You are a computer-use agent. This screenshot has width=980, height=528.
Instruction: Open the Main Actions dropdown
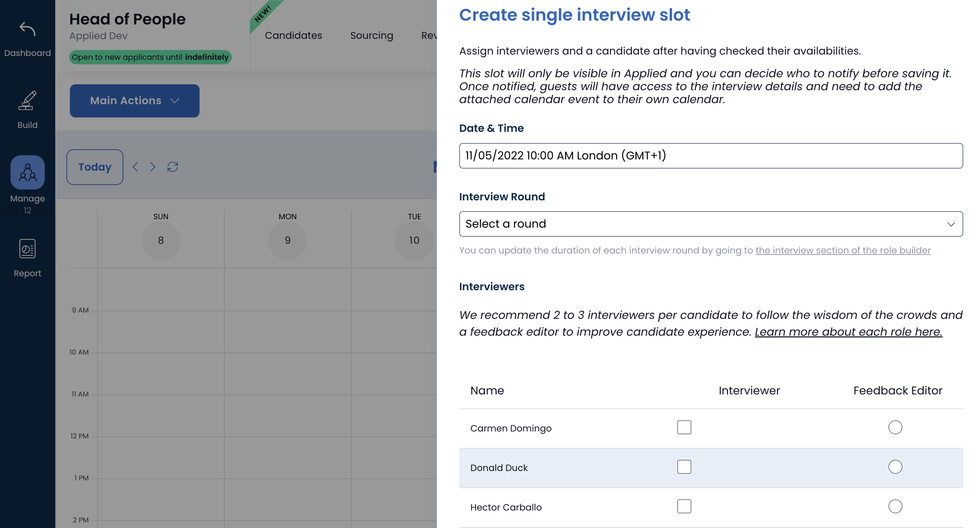(x=134, y=100)
